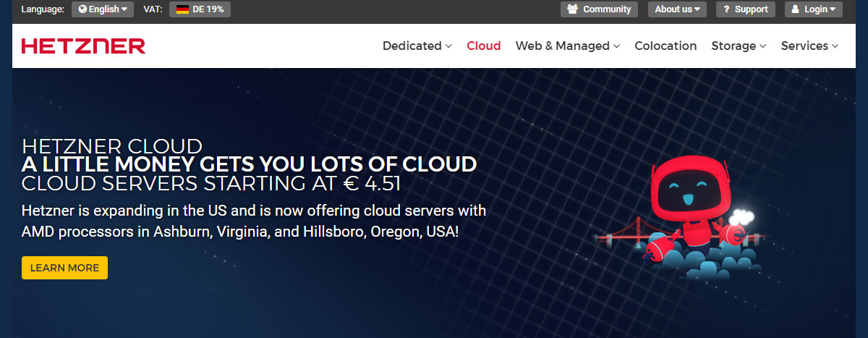Viewport: 868px width, 338px height.
Task: Click the HETZNER CLOUD heading text
Action: click(x=112, y=145)
